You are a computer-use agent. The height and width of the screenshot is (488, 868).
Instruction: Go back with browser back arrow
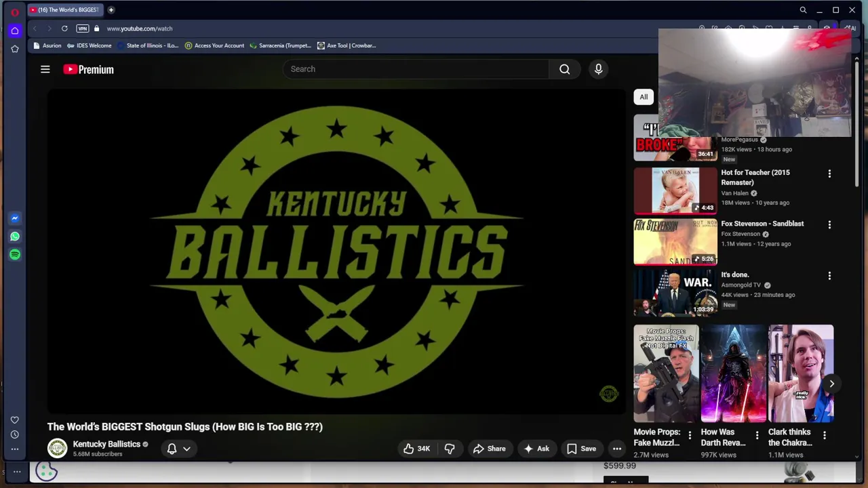(35, 28)
